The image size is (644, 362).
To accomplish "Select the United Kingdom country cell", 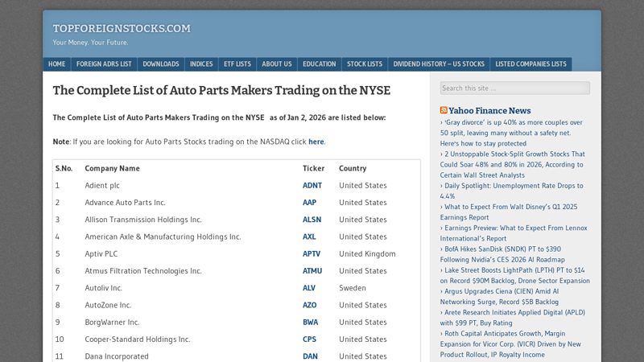I will point(367,254).
